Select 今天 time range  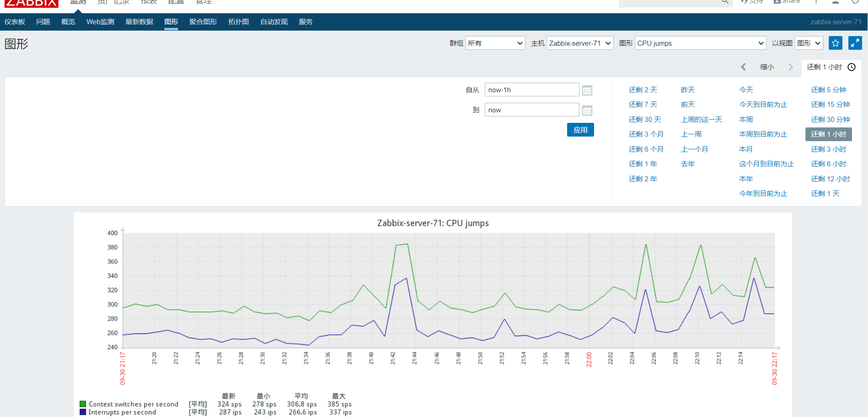point(746,90)
